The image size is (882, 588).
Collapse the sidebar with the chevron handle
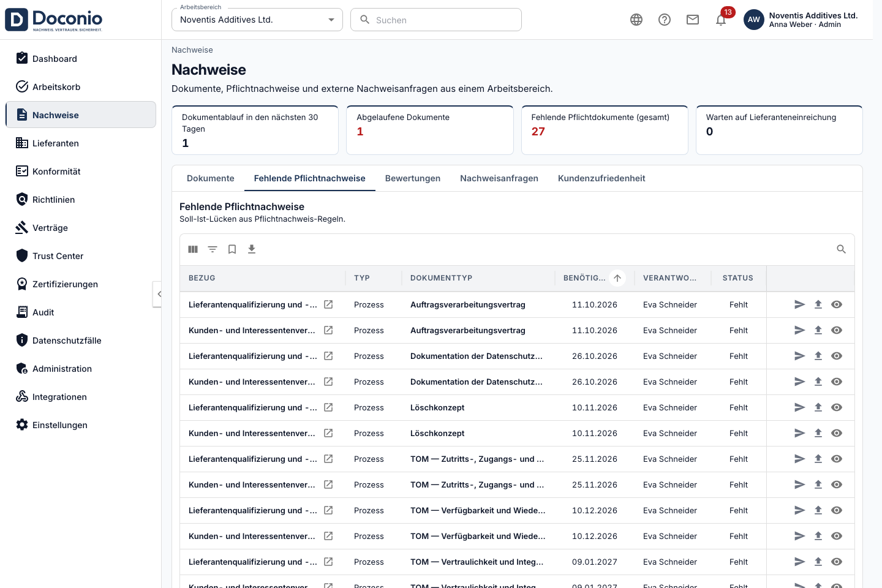[x=157, y=294]
